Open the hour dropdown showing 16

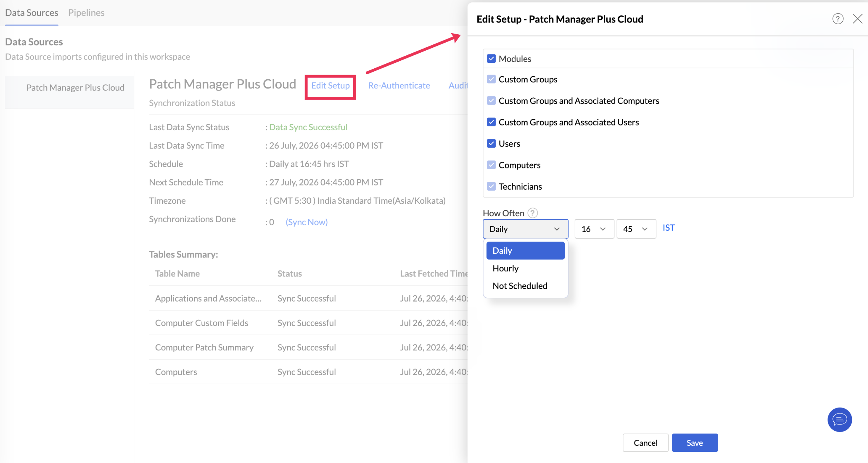tap(594, 229)
